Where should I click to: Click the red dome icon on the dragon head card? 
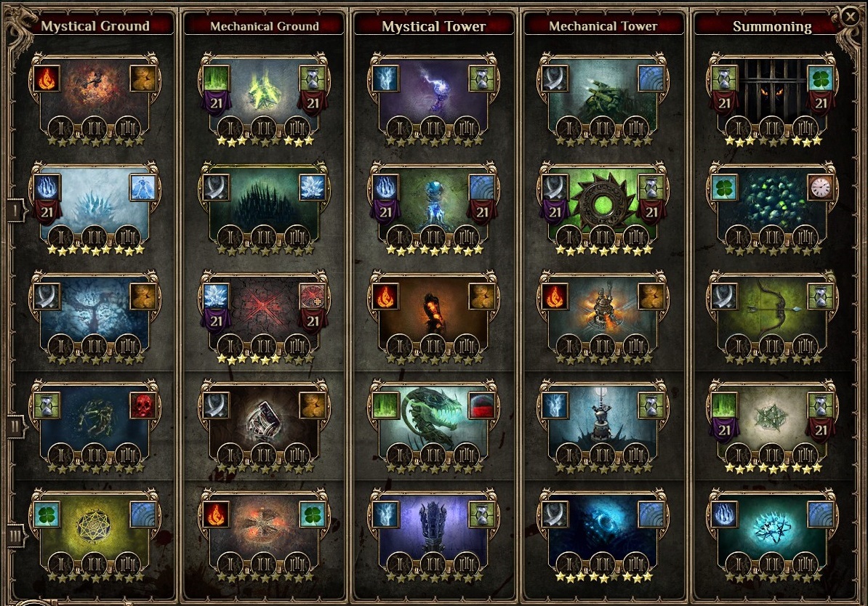(x=482, y=405)
